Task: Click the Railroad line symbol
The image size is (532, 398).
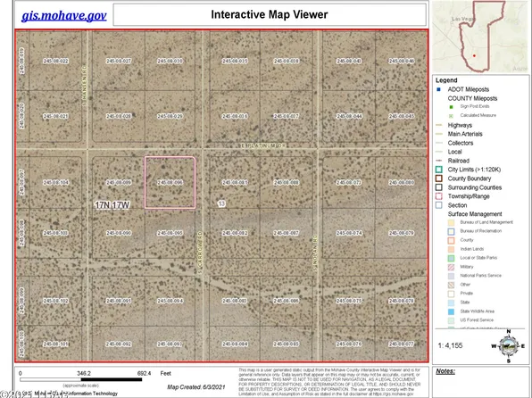Action: click(x=439, y=161)
